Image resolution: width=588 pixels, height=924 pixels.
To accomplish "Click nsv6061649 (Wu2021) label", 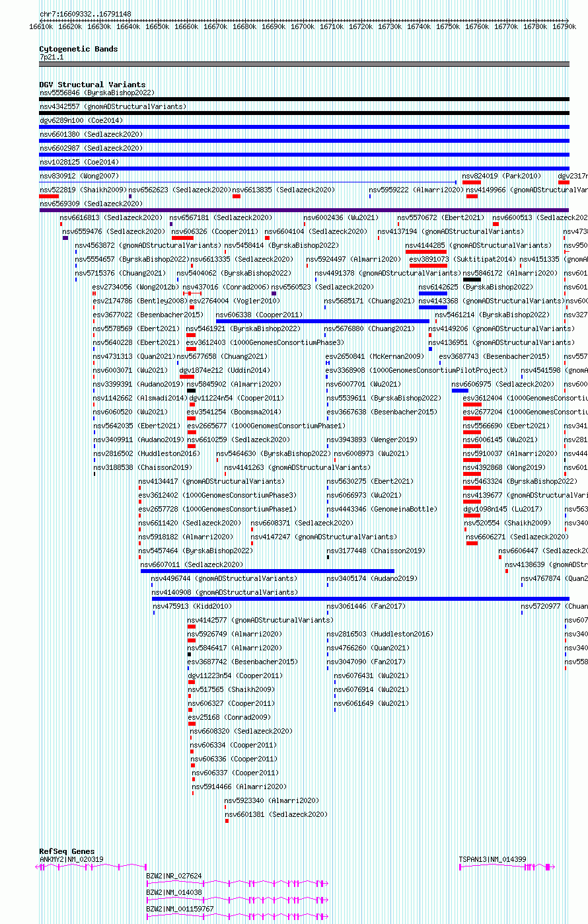I will click(371, 704).
